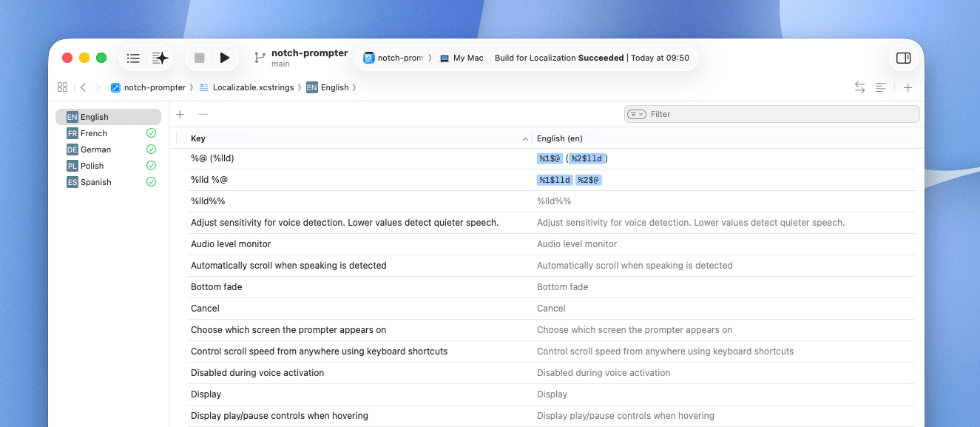Open the English item in the jump bar breadcrumb

pos(335,87)
